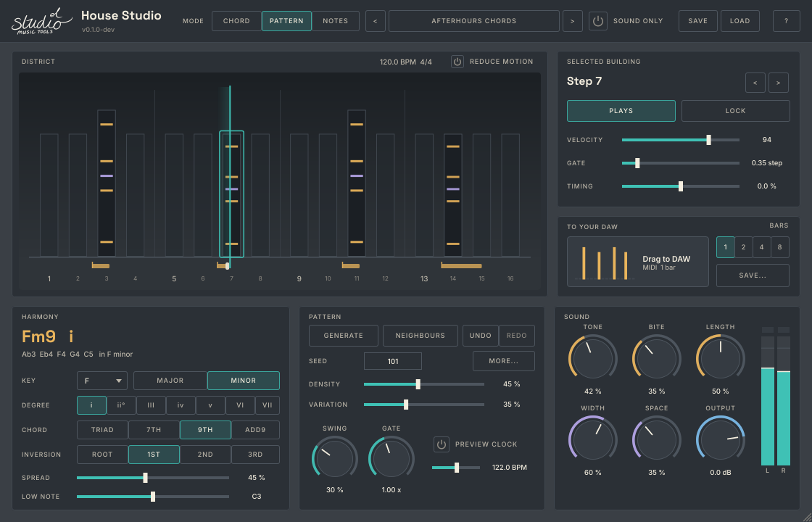Viewport: 812px width, 522px height.
Task: Click the Drag to DAW MIDI thumbnail
Action: coord(637,262)
